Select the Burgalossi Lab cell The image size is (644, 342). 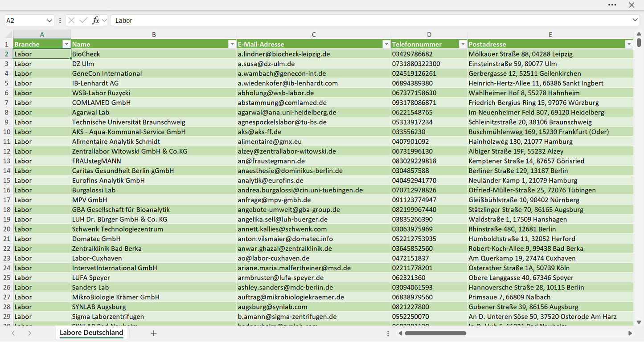coord(154,190)
